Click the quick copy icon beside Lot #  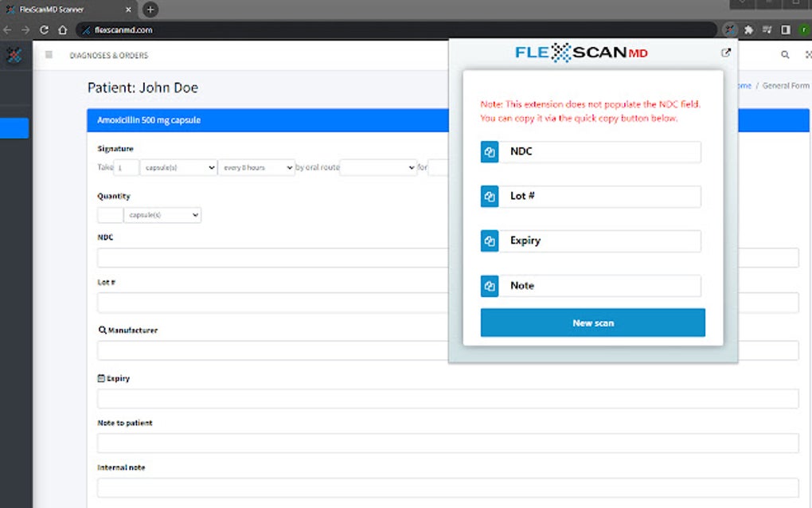(x=490, y=196)
